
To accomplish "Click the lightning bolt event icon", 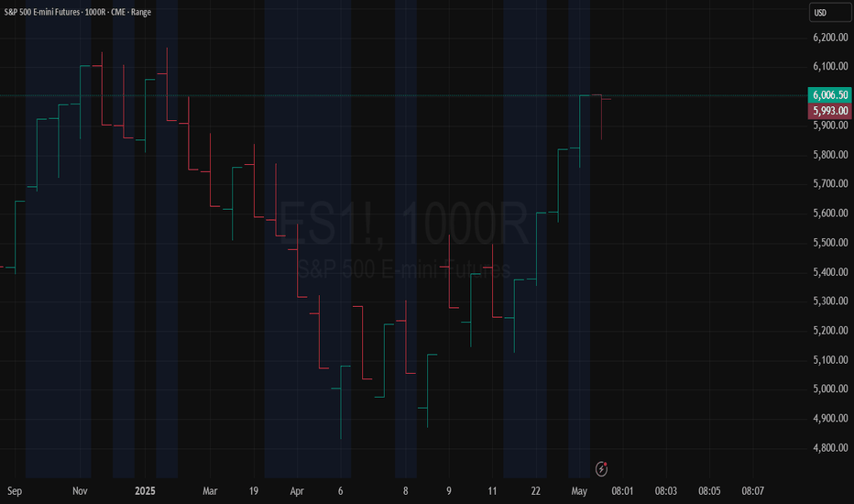I will tap(601, 468).
